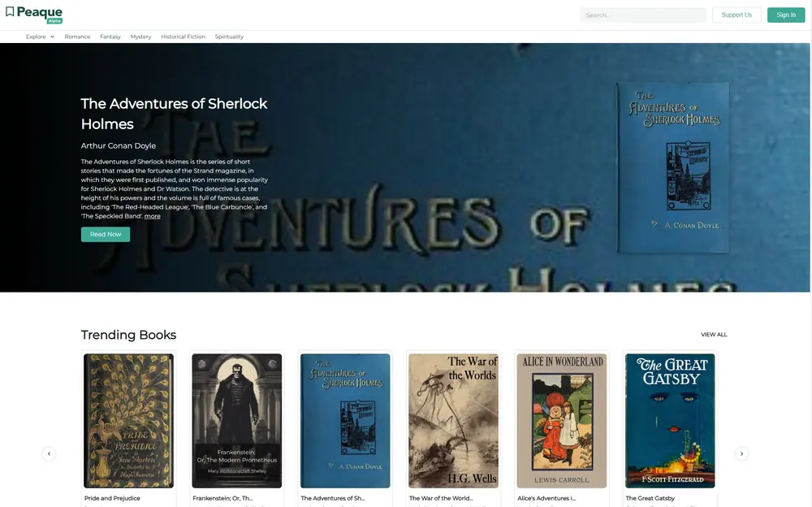Click 'Frankenstein; Or, Th...' title text

[222, 498]
